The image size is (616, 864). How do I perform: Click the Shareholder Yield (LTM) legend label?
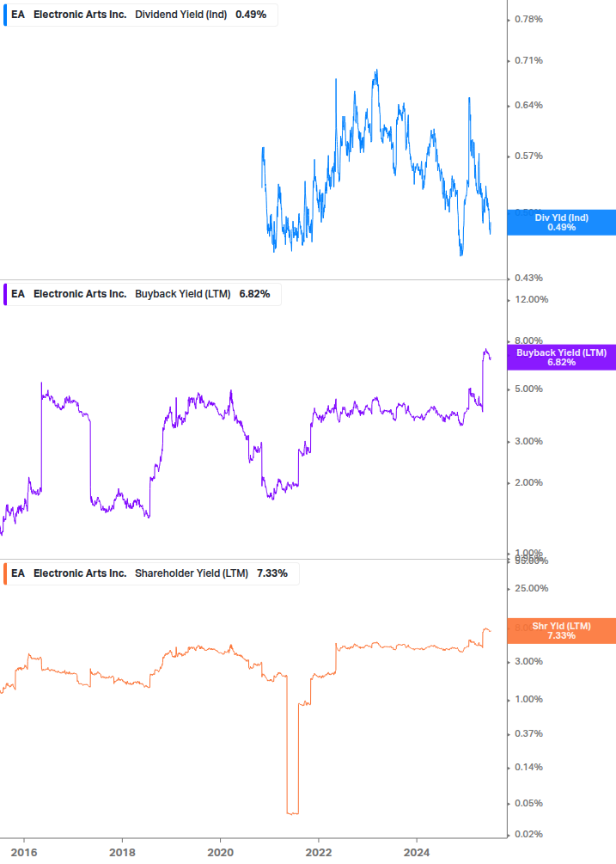pos(192,573)
